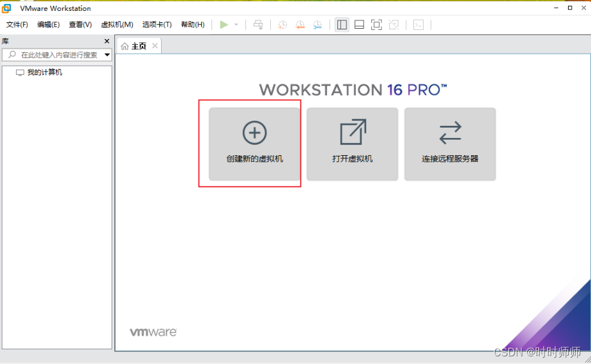Toggle the library sidebar view icon

(x=342, y=25)
